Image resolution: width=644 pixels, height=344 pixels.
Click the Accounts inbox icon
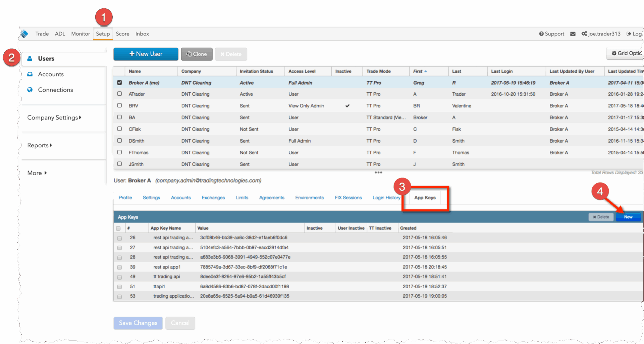pos(30,74)
